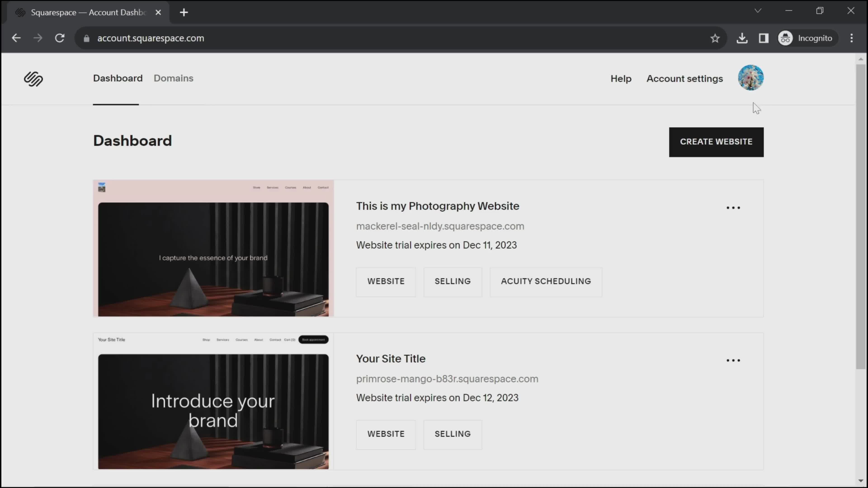This screenshot has height=488, width=868.
Task: View site info via the lock icon
Action: (87, 38)
